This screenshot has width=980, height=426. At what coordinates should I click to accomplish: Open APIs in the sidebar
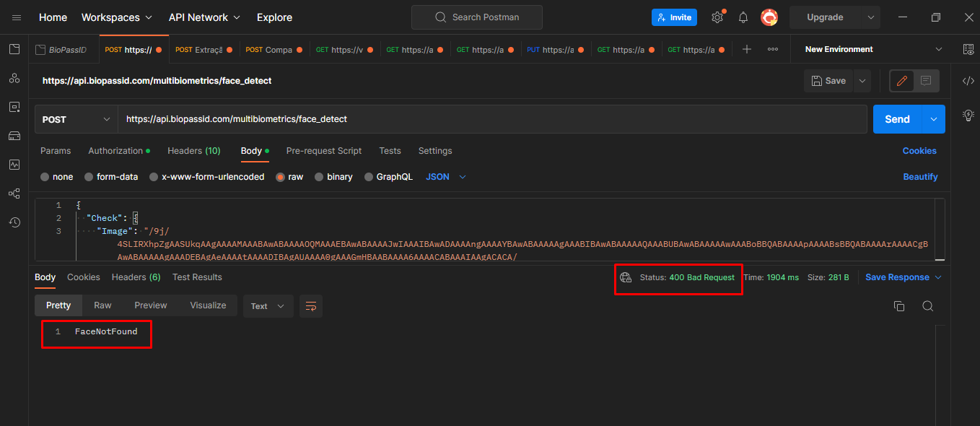point(14,78)
